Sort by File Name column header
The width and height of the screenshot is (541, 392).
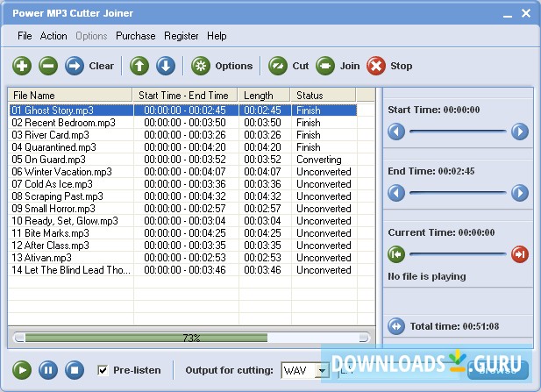tap(70, 96)
